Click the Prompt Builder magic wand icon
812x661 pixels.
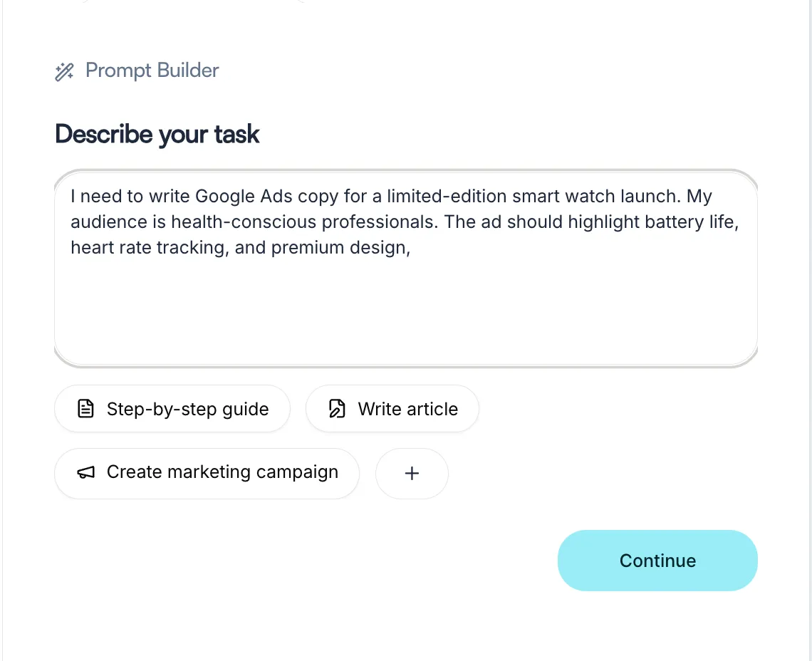64,71
